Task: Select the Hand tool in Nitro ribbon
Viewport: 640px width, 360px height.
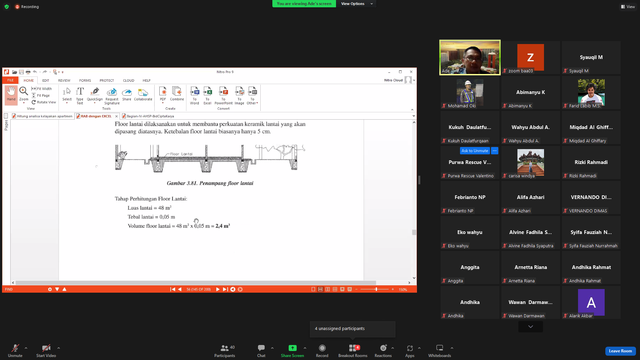Action: 11,94
